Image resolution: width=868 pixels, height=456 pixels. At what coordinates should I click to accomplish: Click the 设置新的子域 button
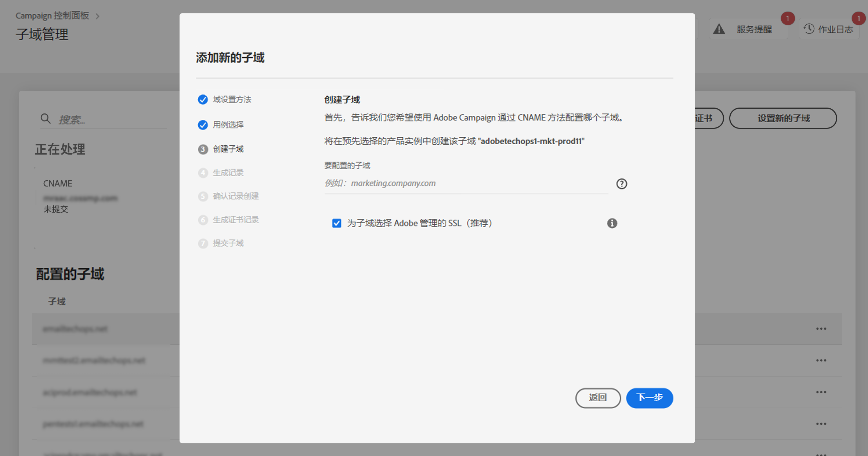coord(783,118)
